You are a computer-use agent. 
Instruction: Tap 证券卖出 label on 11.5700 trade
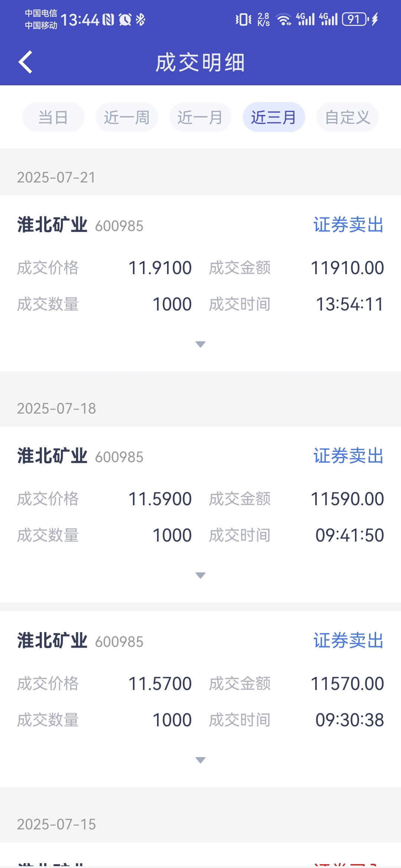[348, 641]
